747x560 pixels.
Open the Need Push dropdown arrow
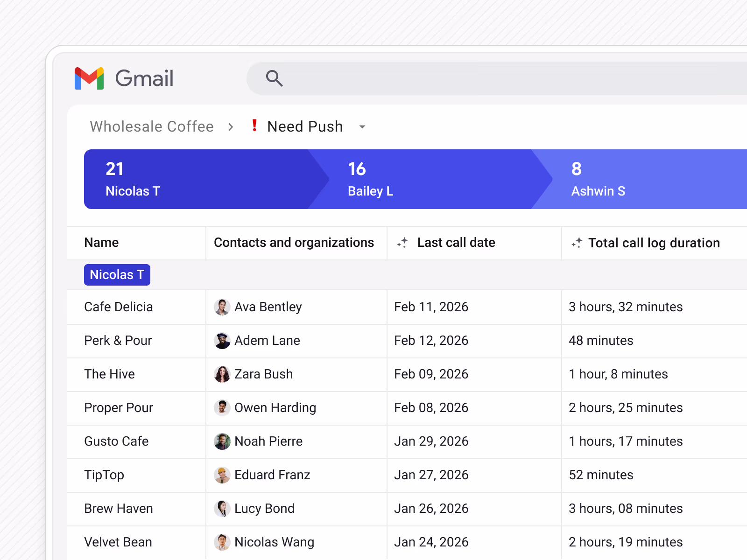click(x=362, y=127)
